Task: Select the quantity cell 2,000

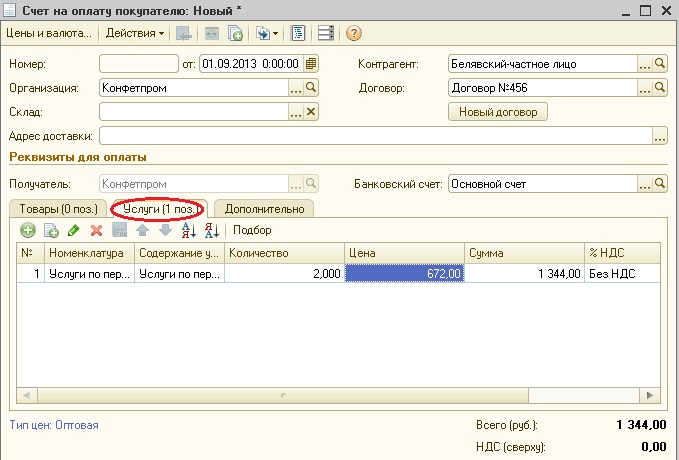Action: tap(285, 274)
